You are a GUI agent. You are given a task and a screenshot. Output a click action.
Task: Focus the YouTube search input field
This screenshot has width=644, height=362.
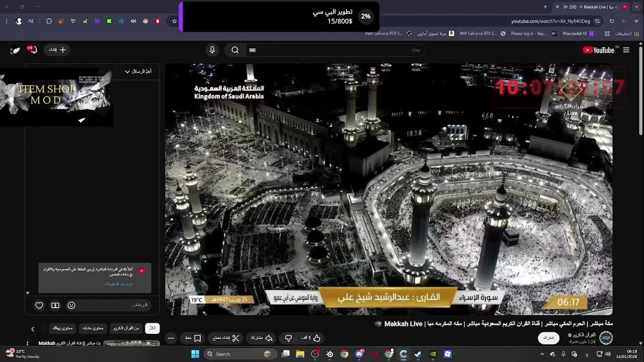335,50
